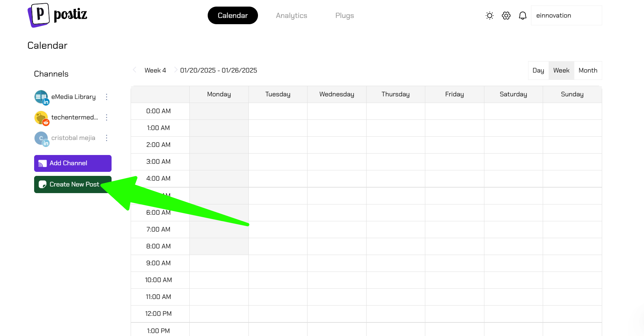Image resolution: width=644 pixels, height=336 pixels.
Task: Click Tuesday 9:00 AM time slot
Action: [278, 263]
